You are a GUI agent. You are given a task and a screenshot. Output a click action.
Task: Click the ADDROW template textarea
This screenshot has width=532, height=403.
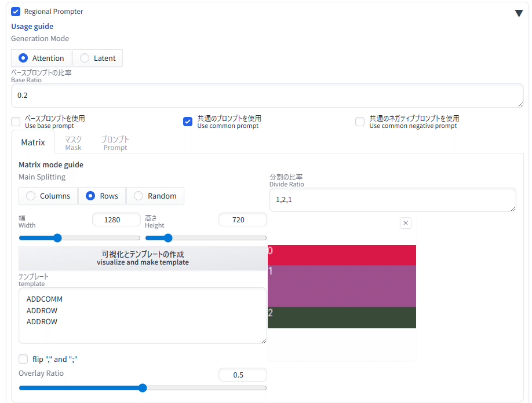click(x=143, y=316)
